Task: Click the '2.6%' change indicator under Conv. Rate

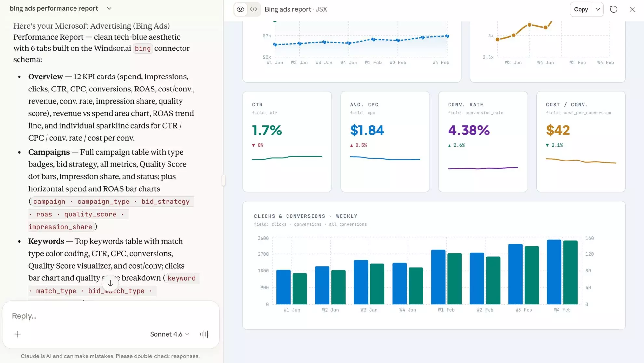Action: (456, 145)
